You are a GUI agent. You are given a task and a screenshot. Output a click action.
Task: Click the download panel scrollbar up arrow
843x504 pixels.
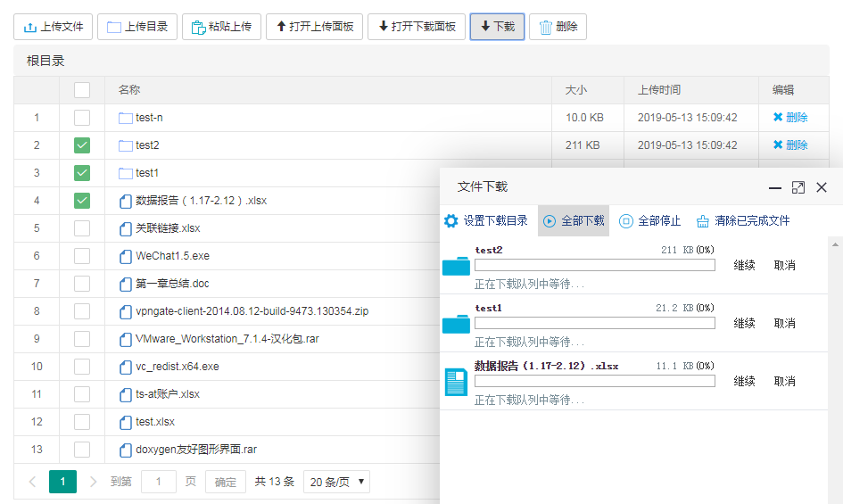click(x=835, y=244)
